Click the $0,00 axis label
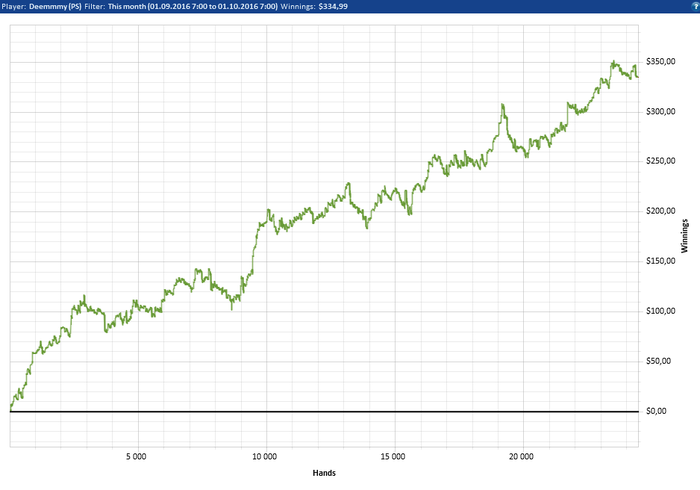Screen dimensions: 700x490 (656, 411)
